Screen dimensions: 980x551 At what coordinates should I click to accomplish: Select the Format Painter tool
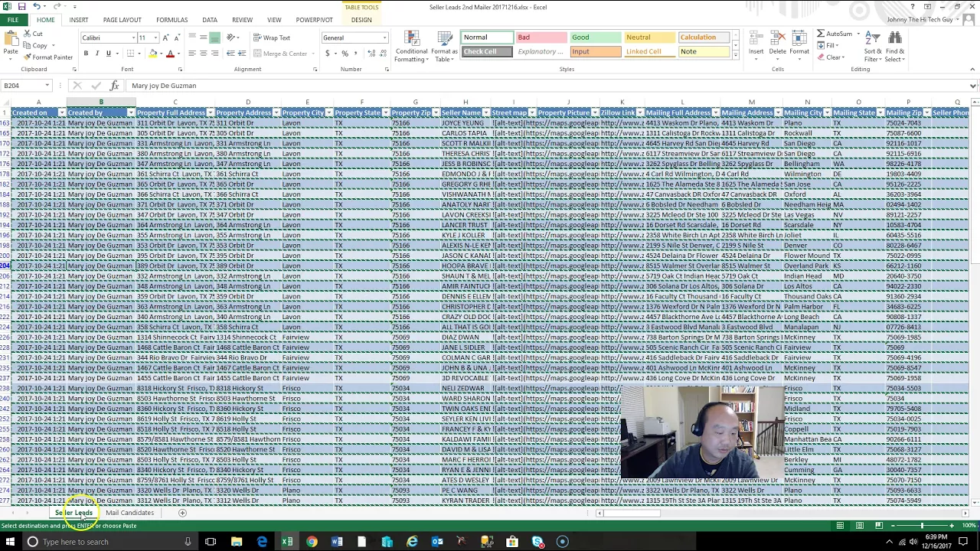[47, 57]
